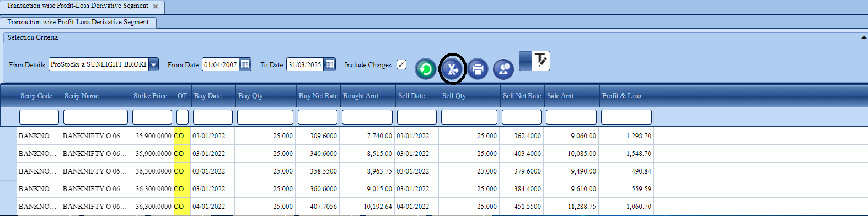868x216 pixels.
Task: Click the Buy Net Rate filter box
Action: click(x=318, y=117)
